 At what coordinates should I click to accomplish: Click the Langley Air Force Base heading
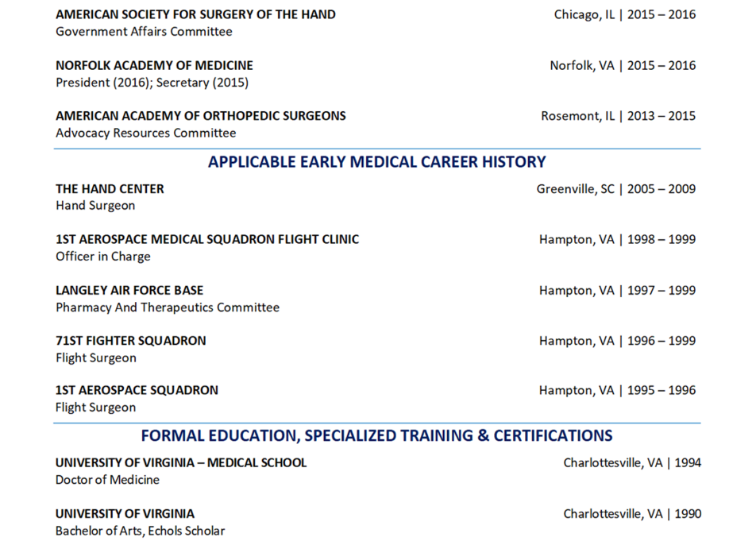[x=129, y=290]
